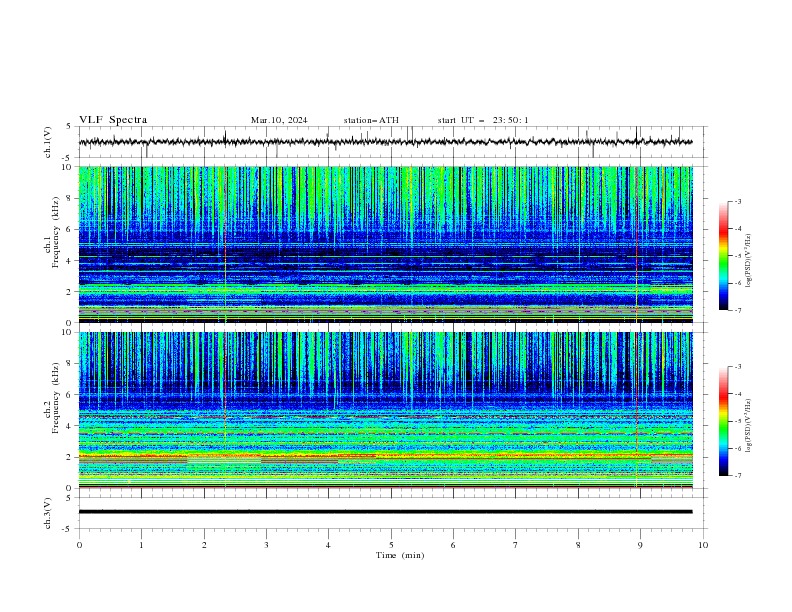Image resolution: width=792 pixels, height=612 pixels.
Task: Click the time axis tick label "9"
Action: point(640,545)
